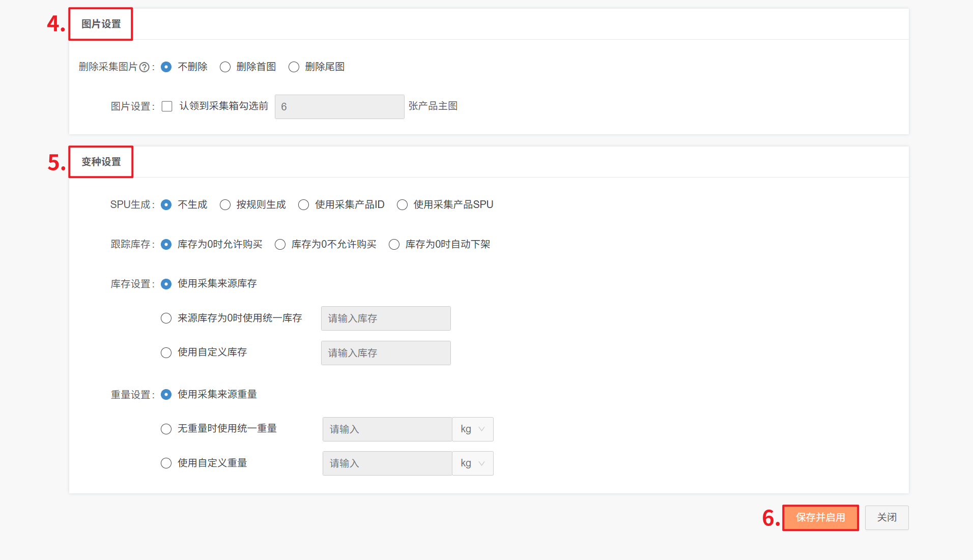Click the help icon beside 删除采集图片

145,67
